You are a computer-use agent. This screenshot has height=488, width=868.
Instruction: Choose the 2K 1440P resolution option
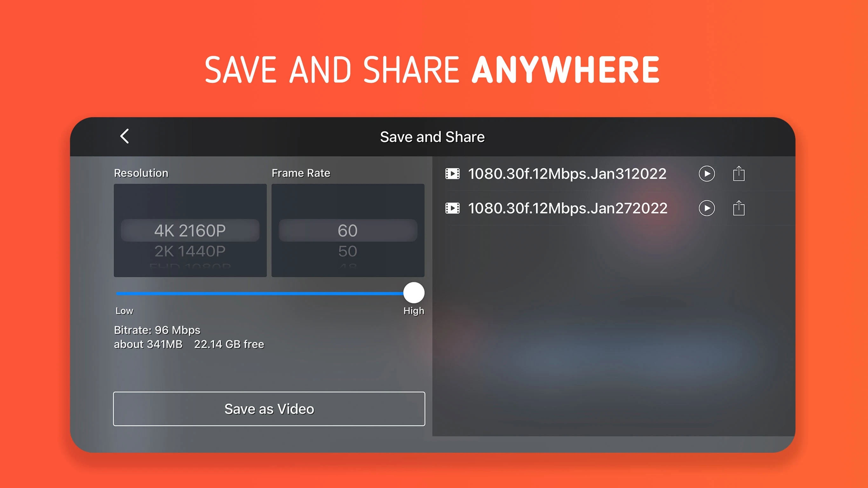tap(190, 251)
